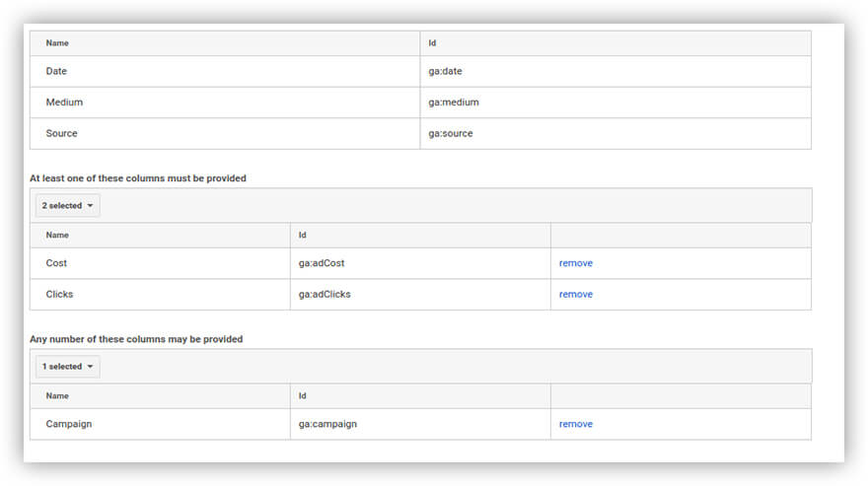Select the Cost name cell
Viewport: 868px width, 486px height.
(56, 263)
